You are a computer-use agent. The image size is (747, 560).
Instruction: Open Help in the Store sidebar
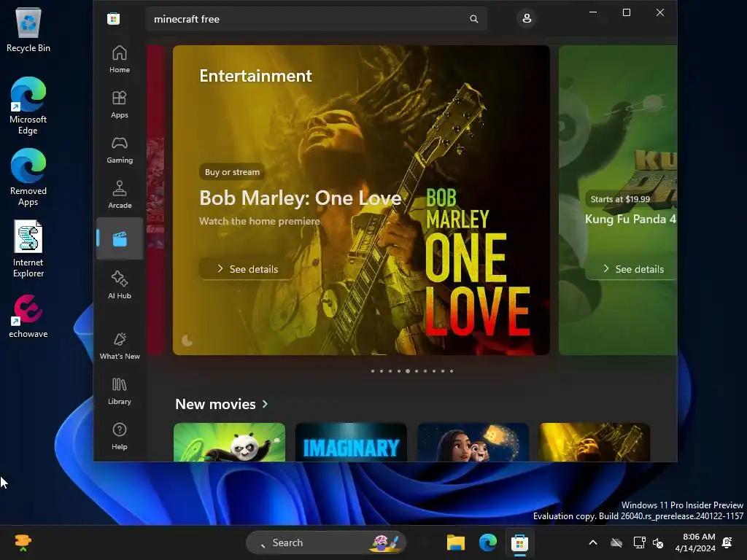coord(120,436)
